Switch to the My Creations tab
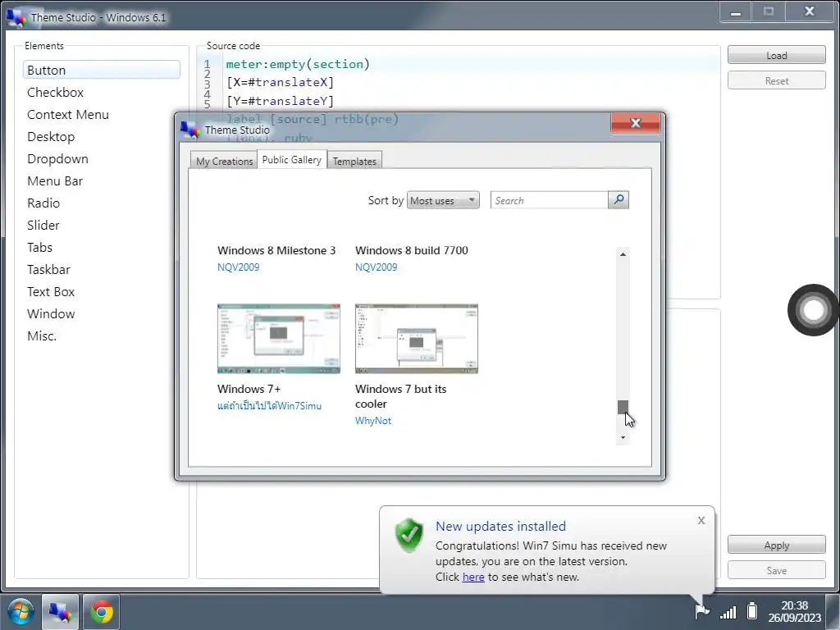 tap(224, 162)
